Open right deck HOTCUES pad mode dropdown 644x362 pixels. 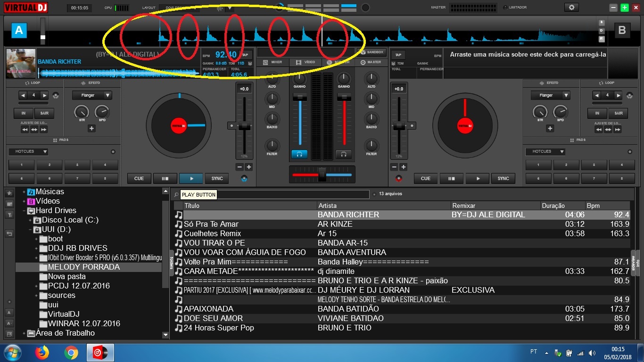tap(545, 152)
